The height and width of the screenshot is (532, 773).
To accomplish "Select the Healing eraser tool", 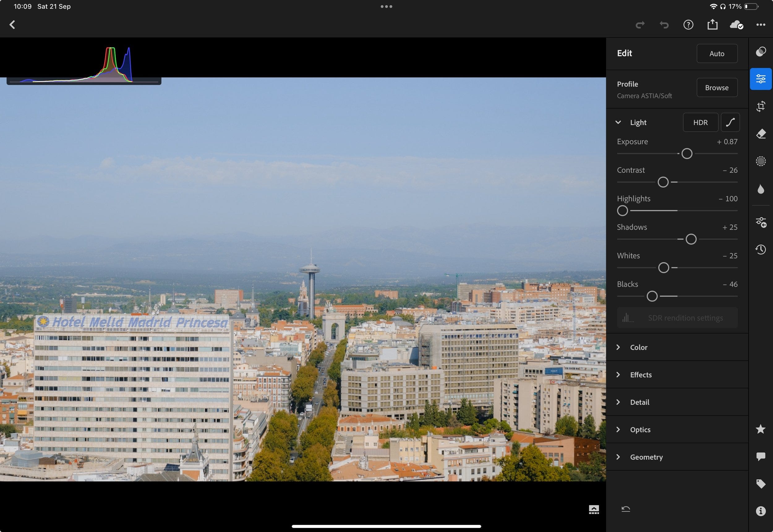I will 761,134.
